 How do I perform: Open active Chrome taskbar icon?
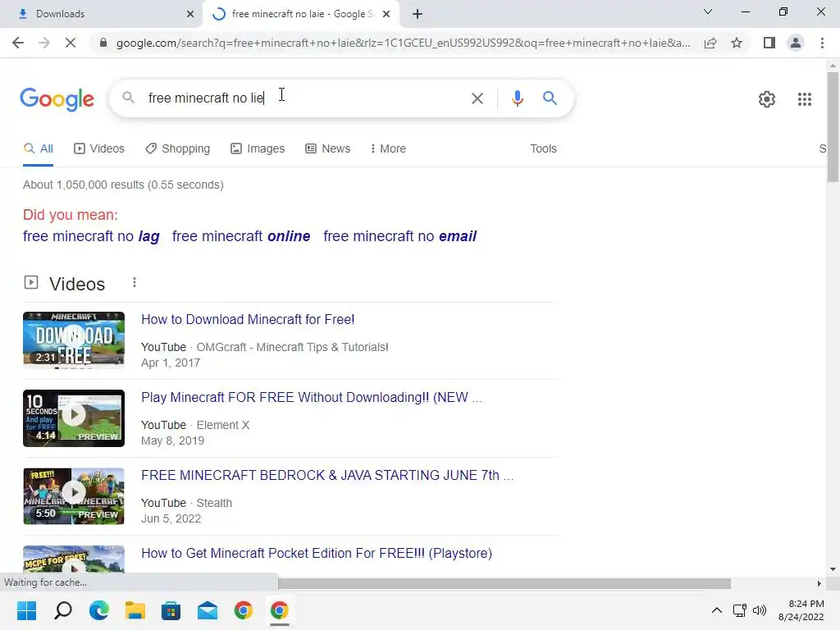[279, 610]
